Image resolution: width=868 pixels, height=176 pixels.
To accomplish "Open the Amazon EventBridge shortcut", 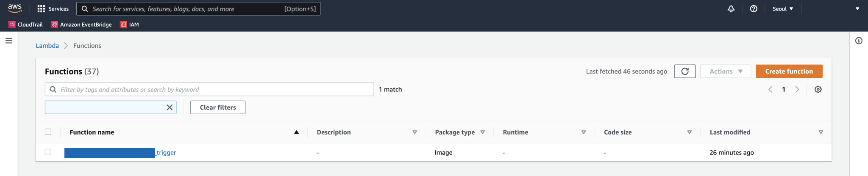I will coord(81,25).
